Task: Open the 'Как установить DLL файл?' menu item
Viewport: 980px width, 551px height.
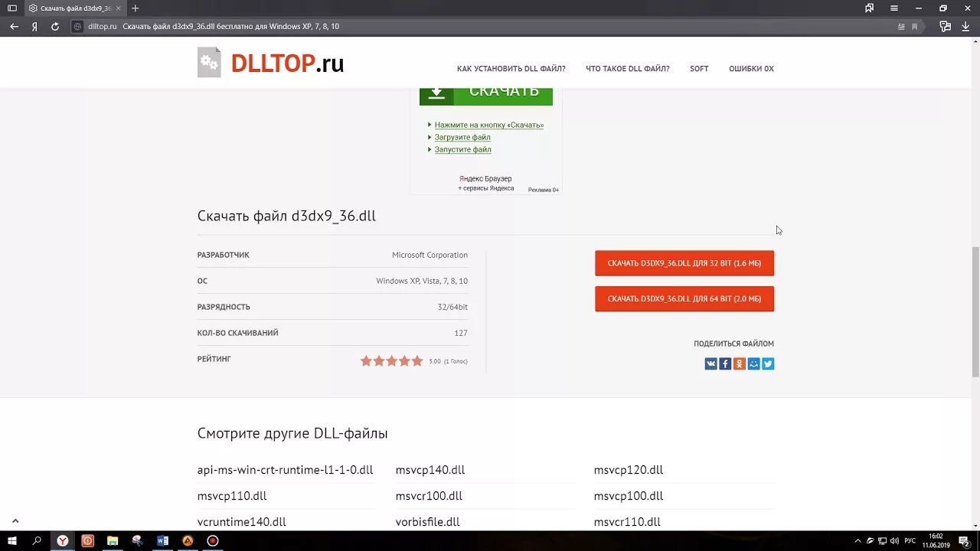Action: click(x=511, y=69)
